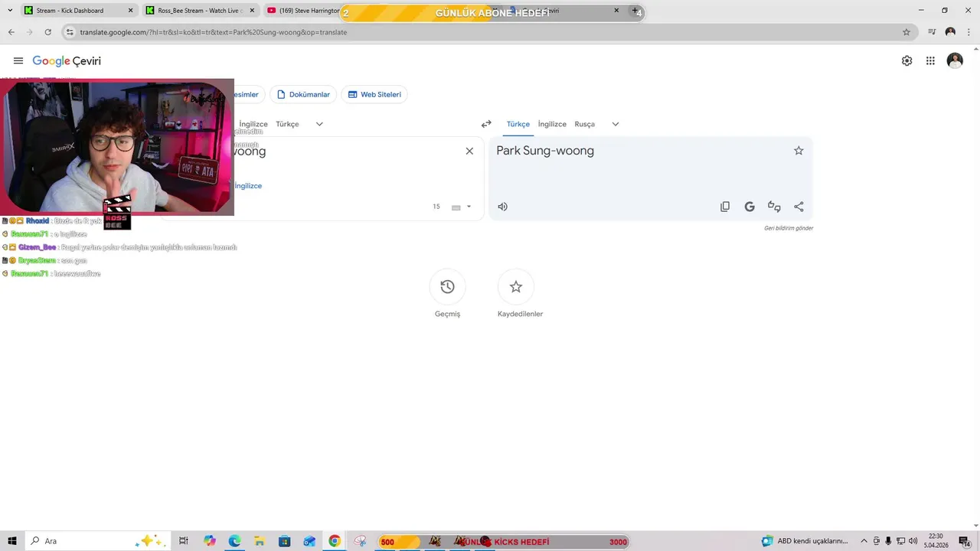Screen dimensions: 980x551
Task: Select Türkçe as the target language
Action: click(x=518, y=124)
